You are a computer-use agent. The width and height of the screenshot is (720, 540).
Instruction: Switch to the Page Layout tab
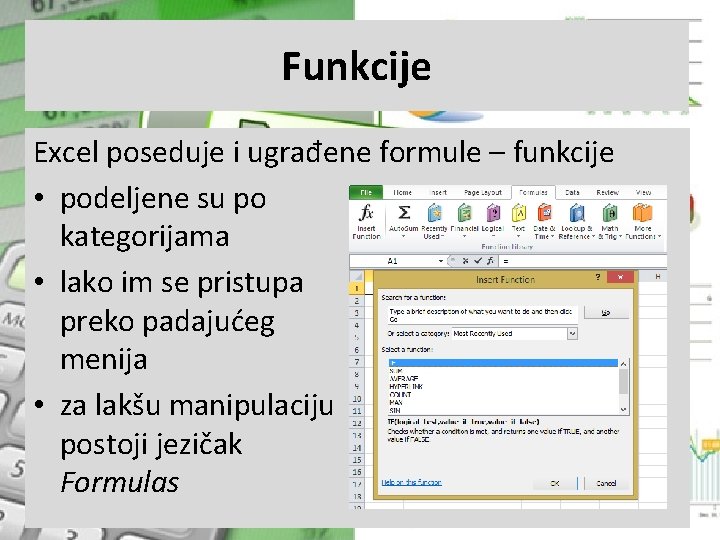(x=483, y=192)
